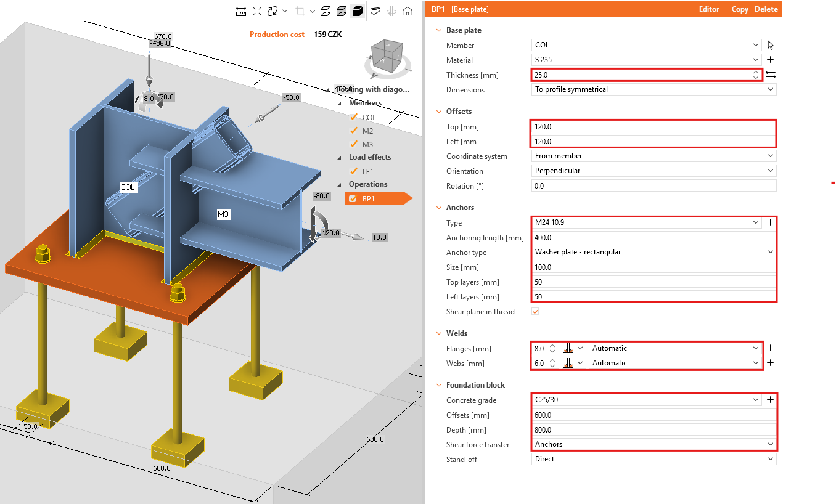Click the Delete button for BP1
Image resolution: width=836 pixels, height=504 pixels.
tap(766, 9)
